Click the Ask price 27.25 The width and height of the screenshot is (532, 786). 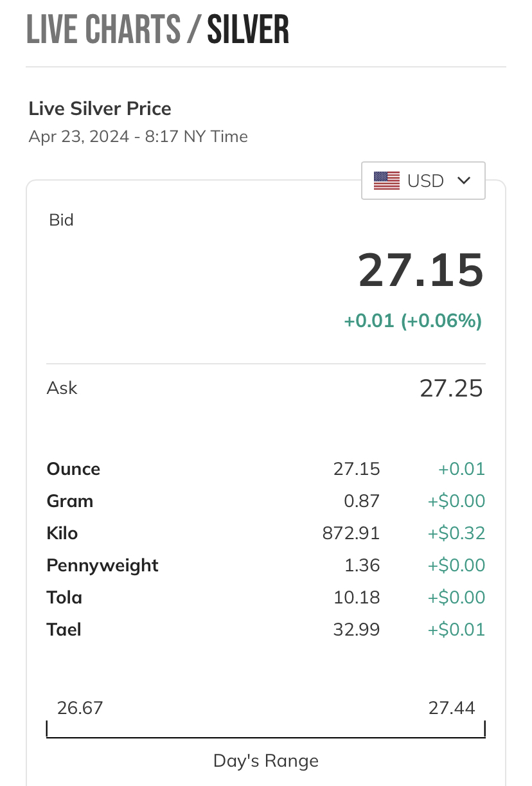coord(451,388)
